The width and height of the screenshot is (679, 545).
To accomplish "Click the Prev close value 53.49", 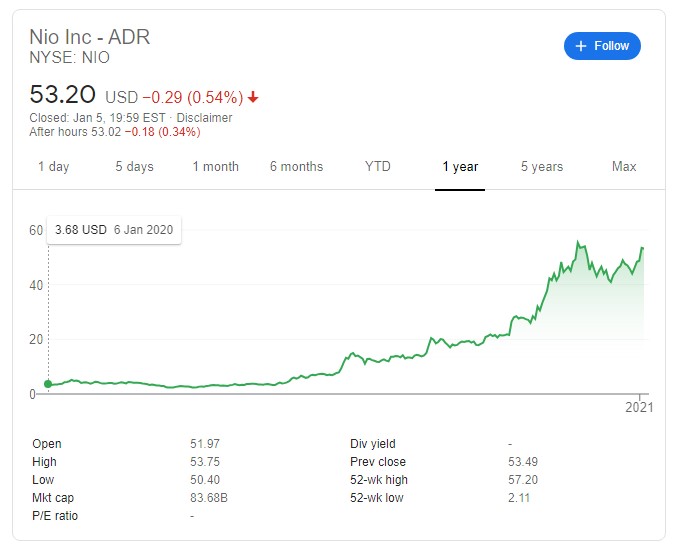I will tap(523, 462).
